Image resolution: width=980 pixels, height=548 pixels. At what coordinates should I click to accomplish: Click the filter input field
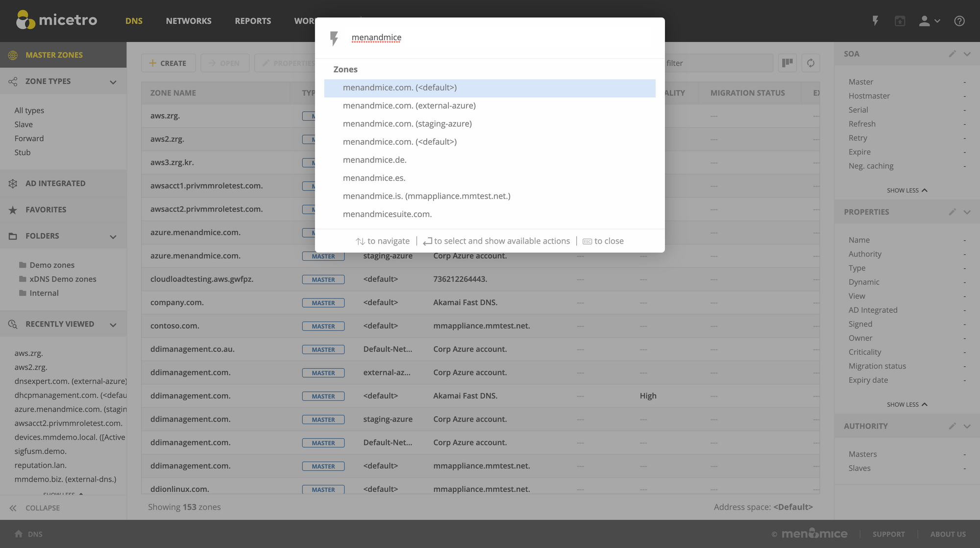[x=718, y=63]
